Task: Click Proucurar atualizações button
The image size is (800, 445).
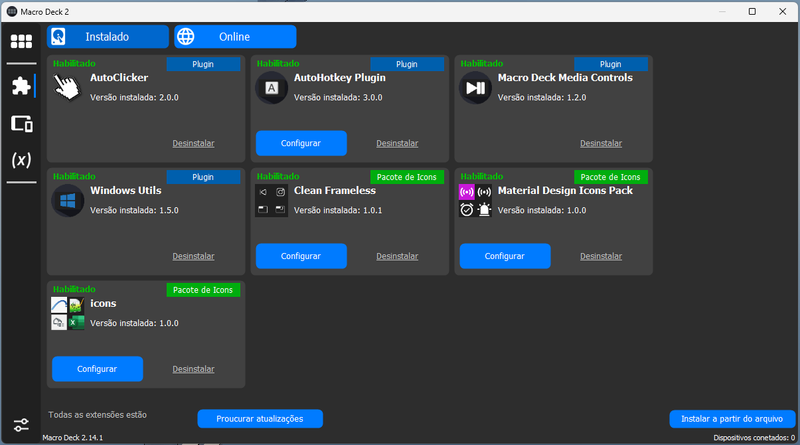Action: tap(260, 418)
